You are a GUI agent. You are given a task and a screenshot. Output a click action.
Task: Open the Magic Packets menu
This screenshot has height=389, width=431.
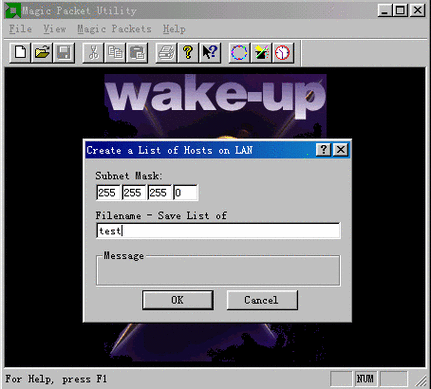pos(114,29)
